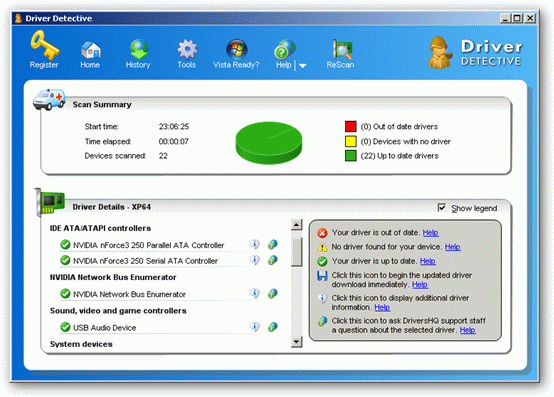Viewport: 554px width, 397px height.
Task: Open Help link for DriversHQ support question
Action: point(468,330)
